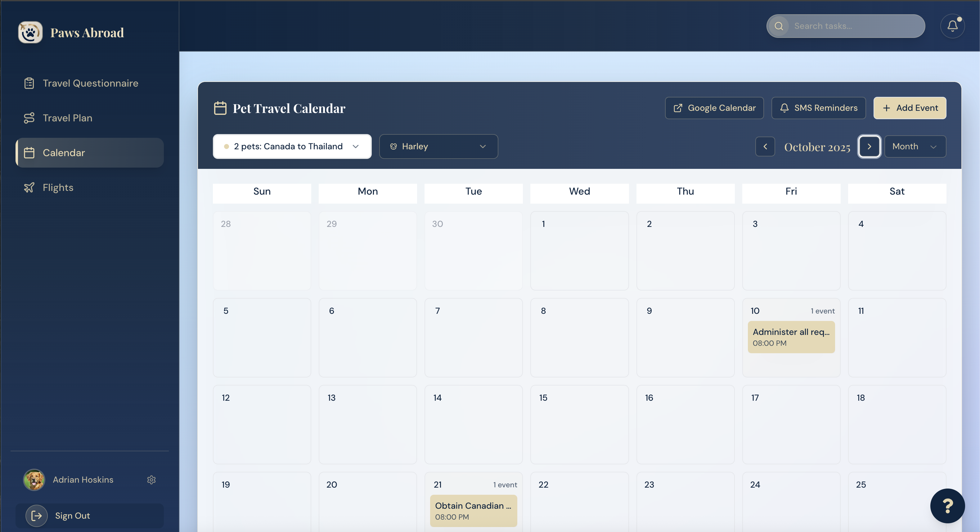The width and height of the screenshot is (980, 532).
Task: Open notifications via the bell icon
Action: coord(953,26)
